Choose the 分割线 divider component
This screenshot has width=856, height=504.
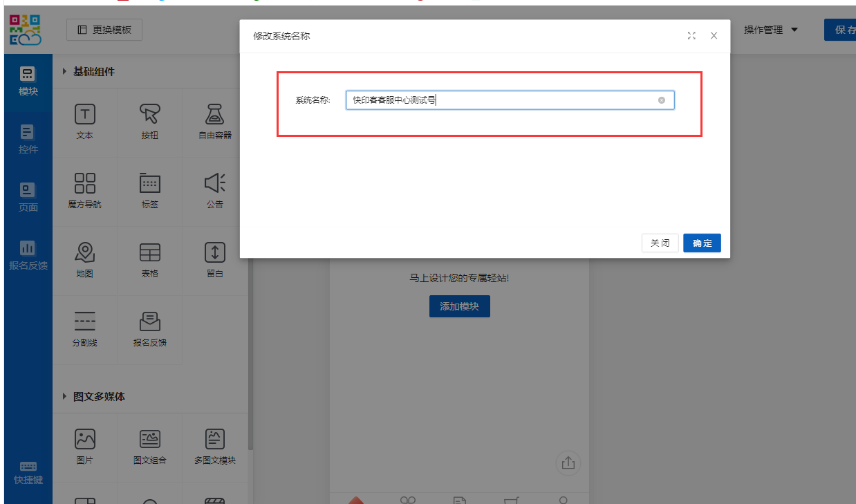coord(84,321)
